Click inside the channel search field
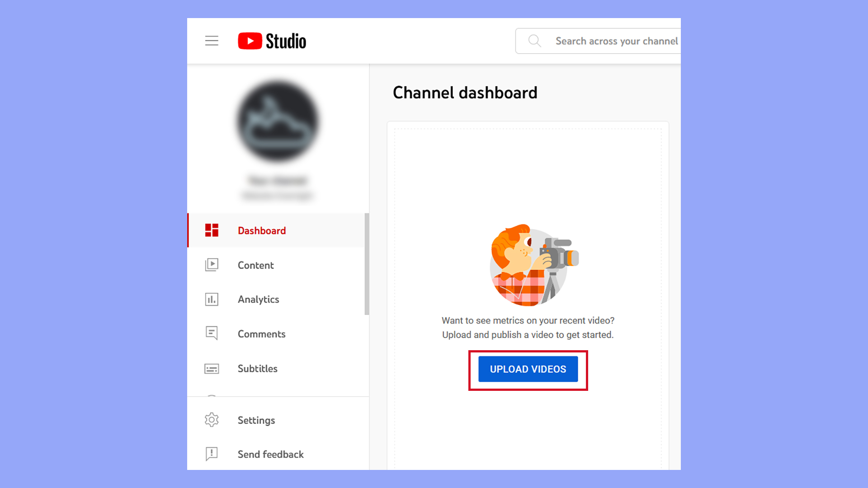The image size is (868, 488). click(610, 41)
